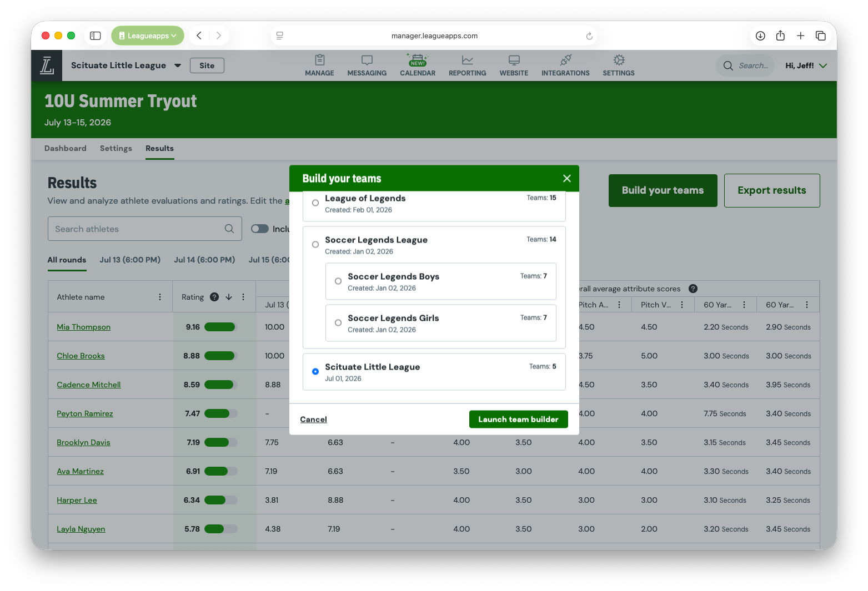The image size is (868, 591).
Task: Toggle the Safari sidebar icon
Action: point(96,36)
